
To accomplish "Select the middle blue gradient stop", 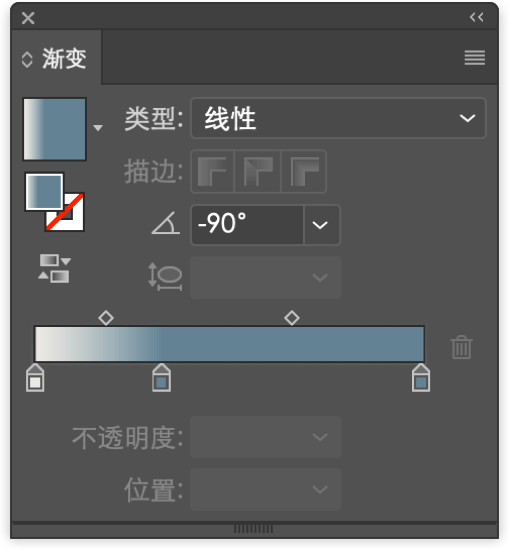I will pyautogui.click(x=161, y=378).
